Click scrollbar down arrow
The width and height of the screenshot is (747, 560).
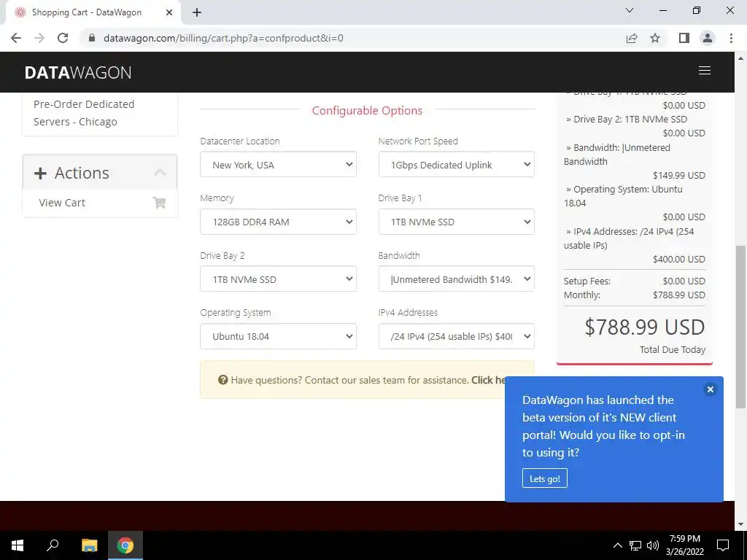(740, 524)
